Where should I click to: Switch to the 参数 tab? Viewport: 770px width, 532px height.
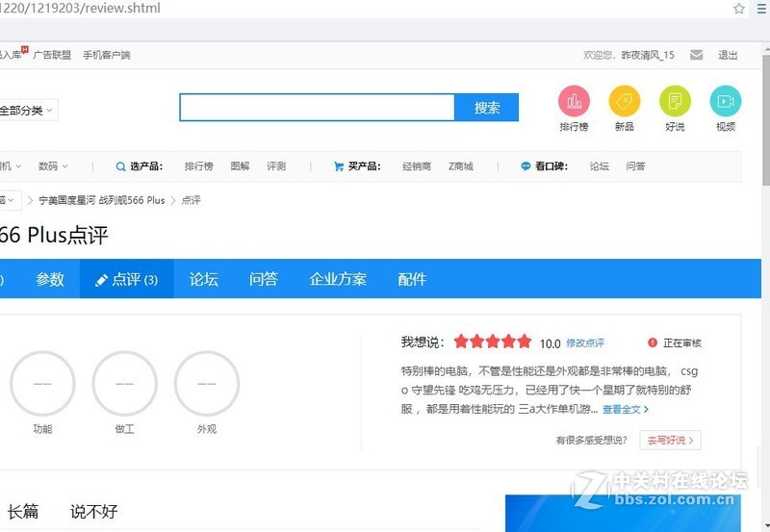tap(50, 279)
